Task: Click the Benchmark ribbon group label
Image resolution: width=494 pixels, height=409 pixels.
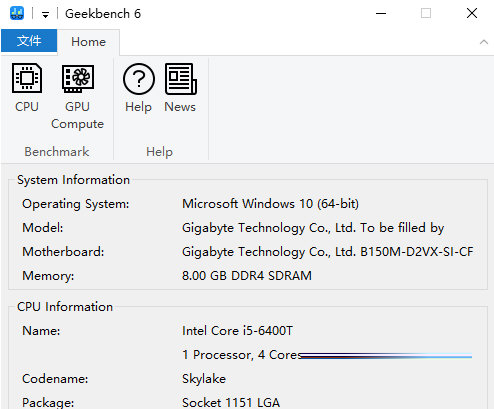Action: point(57,152)
